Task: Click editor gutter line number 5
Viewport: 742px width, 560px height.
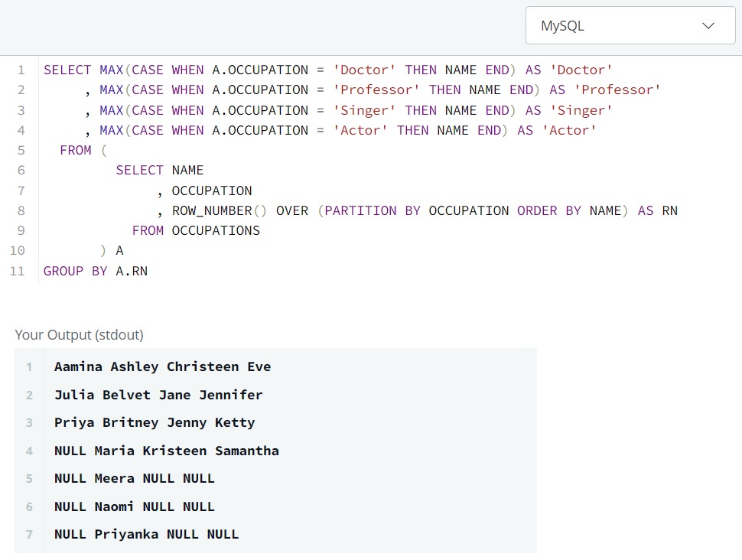Action: [x=21, y=151]
